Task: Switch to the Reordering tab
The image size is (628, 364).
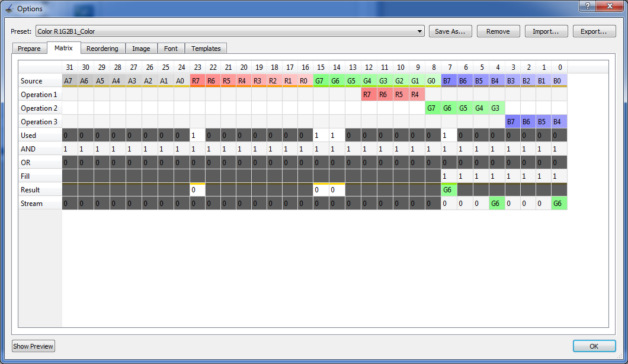Action: [102, 49]
